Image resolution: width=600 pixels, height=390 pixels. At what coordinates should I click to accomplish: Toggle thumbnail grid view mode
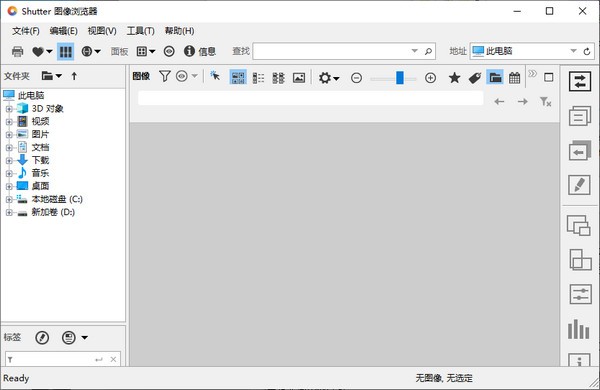click(x=238, y=77)
